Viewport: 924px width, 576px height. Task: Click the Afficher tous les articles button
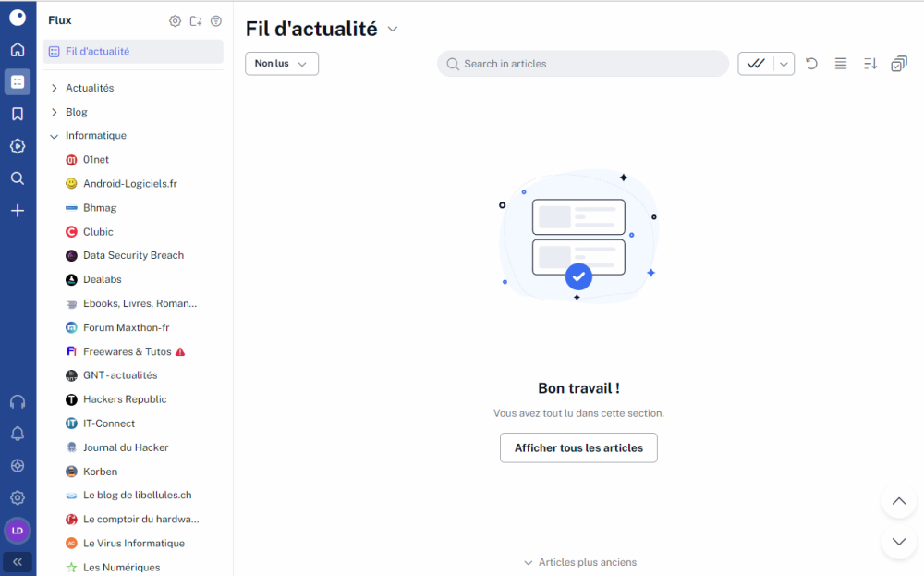578,447
